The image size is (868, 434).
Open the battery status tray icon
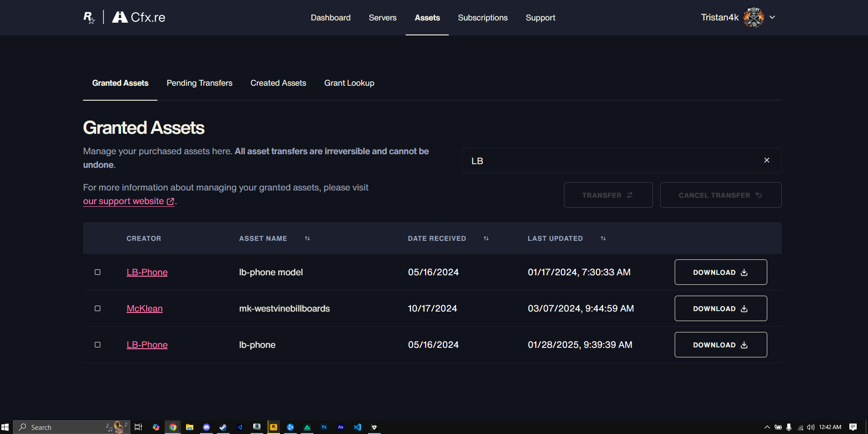(x=778, y=427)
